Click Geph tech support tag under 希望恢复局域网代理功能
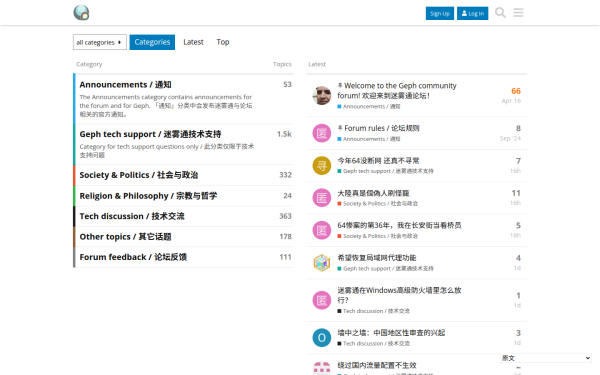The image size is (600, 375). click(x=385, y=269)
